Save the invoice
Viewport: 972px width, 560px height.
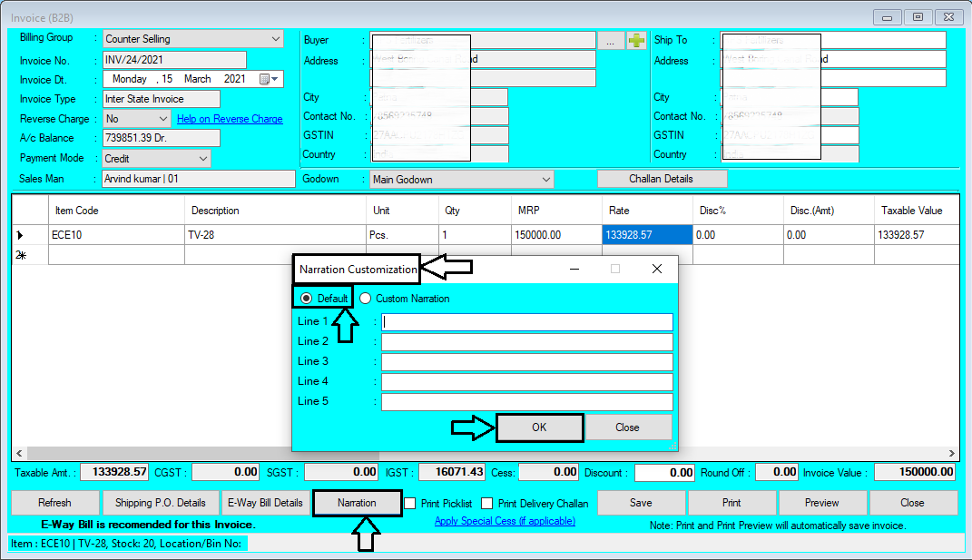(641, 503)
